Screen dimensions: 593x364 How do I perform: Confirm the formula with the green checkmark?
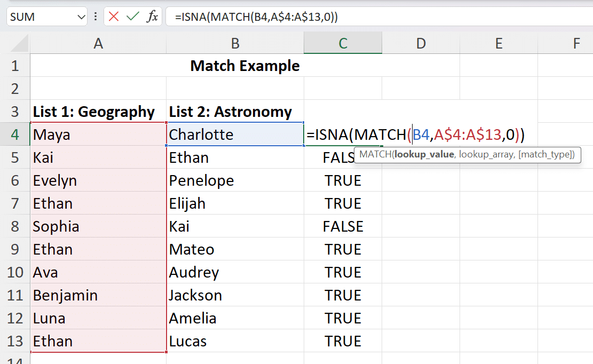tap(133, 17)
